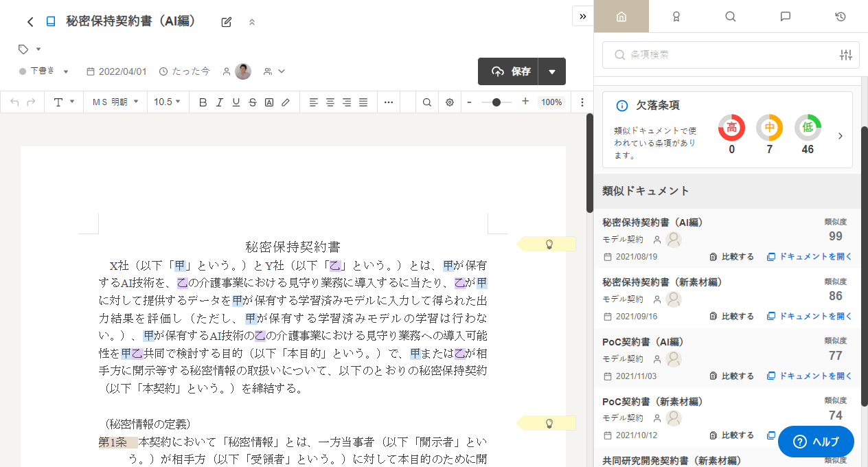
Task: Collapse the right side panel with the double chevron
Action: (x=582, y=16)
